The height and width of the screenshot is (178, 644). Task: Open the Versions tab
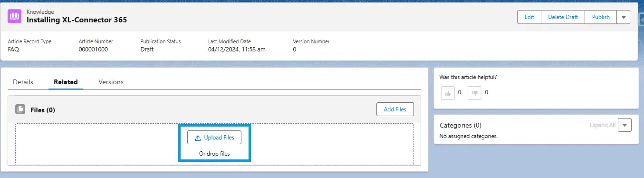tap(111, 82)
